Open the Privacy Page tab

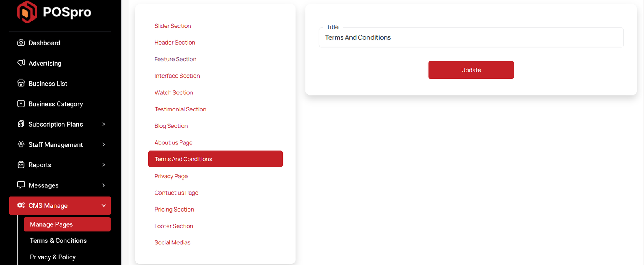pos(171,176)
